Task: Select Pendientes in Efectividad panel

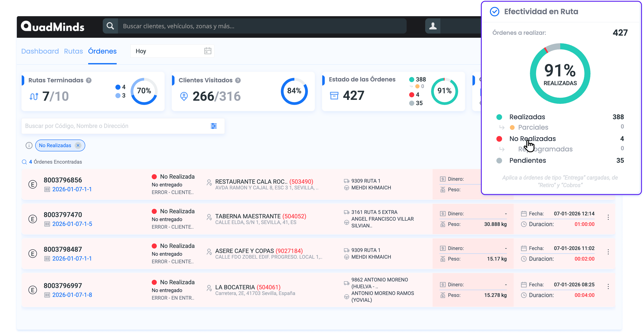Action: pyautogui.click(x=527, y=160)
